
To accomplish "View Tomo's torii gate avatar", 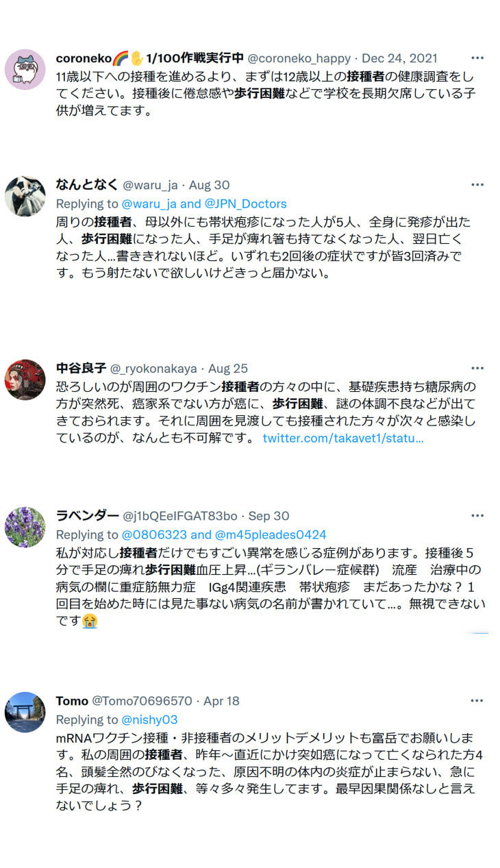I will 25,712.
